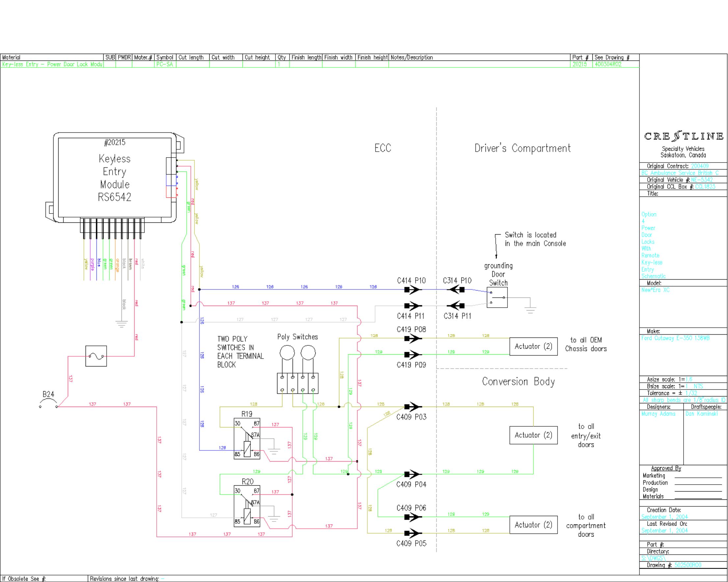Image resolution: width=728 pixels, height=582 pixels.
Task: Click the S:\DWGS\ directory value
Action: (x=653, y=558)
